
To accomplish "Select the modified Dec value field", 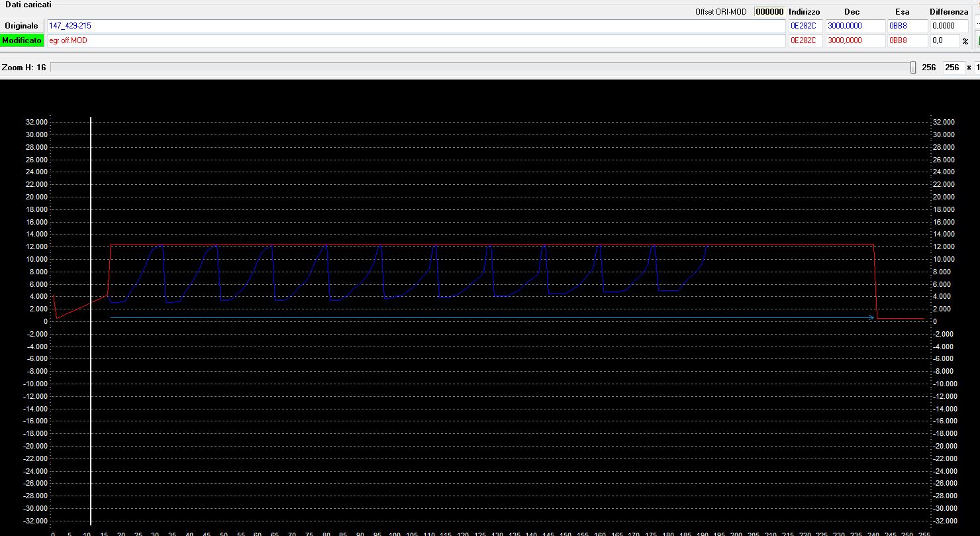I will [854, 40].
